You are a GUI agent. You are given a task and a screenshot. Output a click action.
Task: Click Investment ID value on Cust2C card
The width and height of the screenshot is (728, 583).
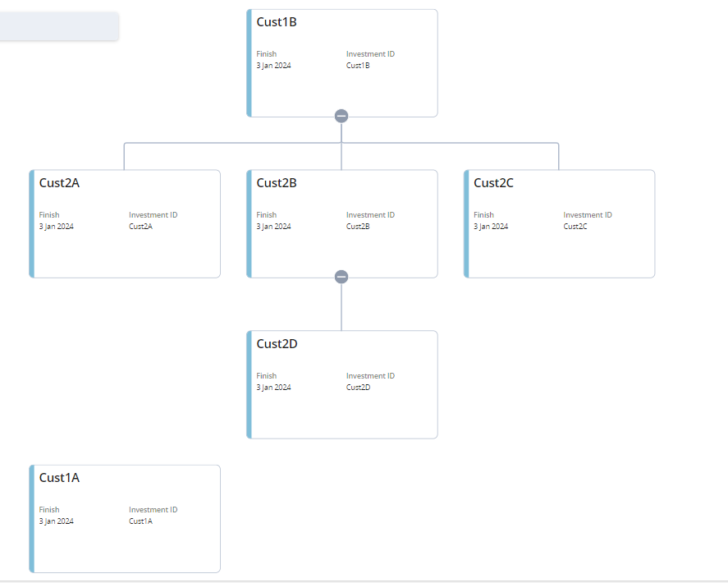[575, 227]
